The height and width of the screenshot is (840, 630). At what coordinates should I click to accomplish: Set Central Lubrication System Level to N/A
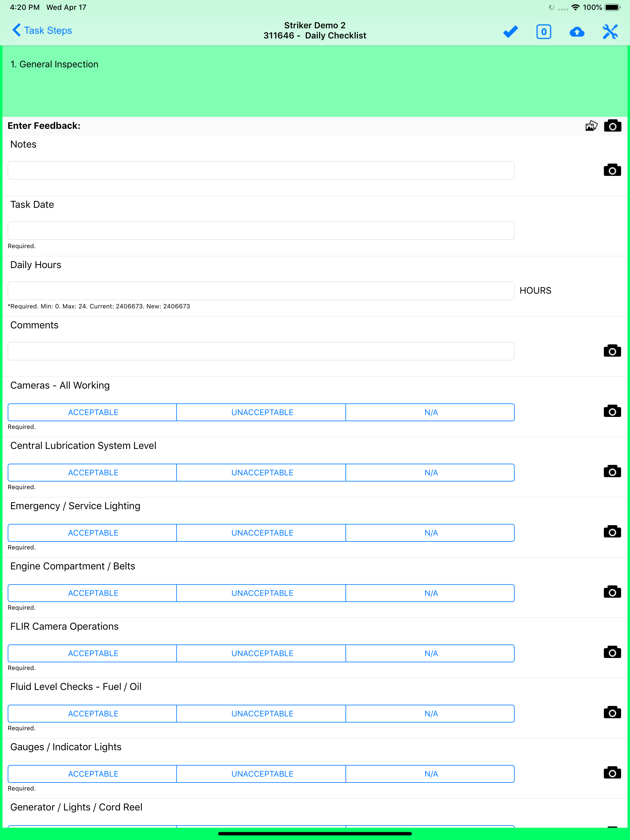430,473
